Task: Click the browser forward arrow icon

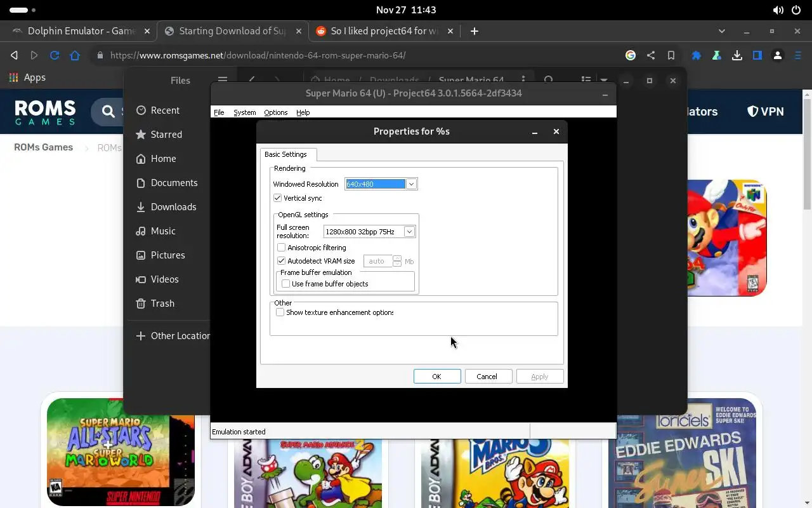Action: [34, 55]
